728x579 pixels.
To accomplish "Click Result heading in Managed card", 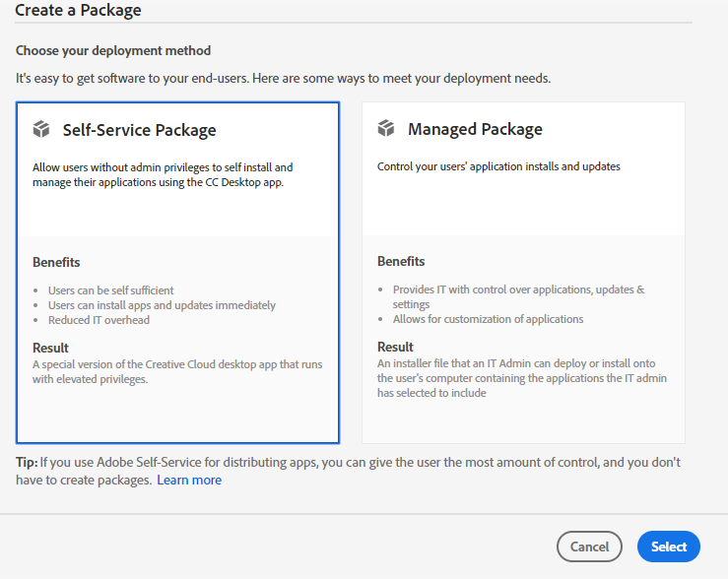I will click(395, 347).
